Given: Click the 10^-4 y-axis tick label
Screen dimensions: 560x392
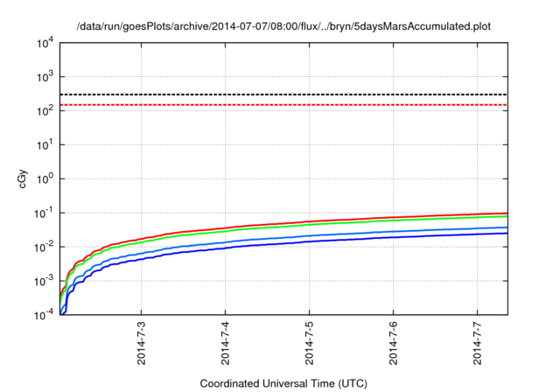Looking at the screenshot, I should tap(44, 314).
